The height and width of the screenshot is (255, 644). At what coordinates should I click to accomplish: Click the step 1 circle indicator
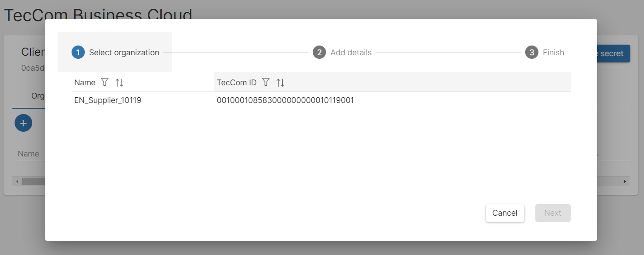pos(78,52)
